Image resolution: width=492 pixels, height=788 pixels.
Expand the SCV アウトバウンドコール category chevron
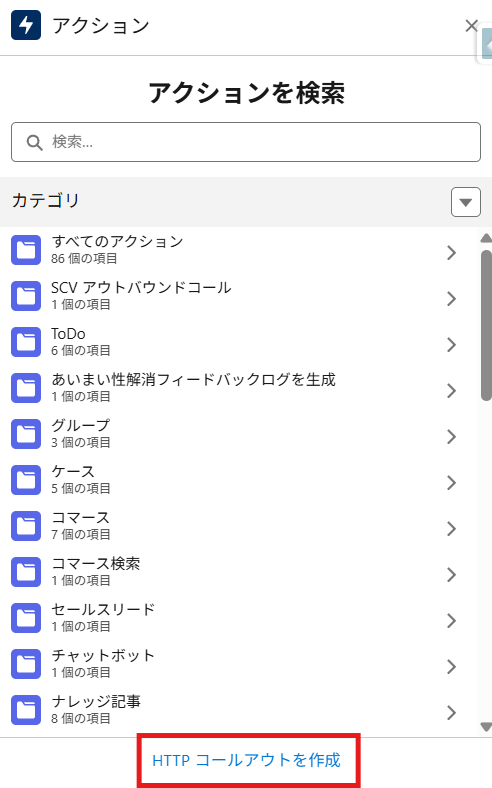point(451,299)
